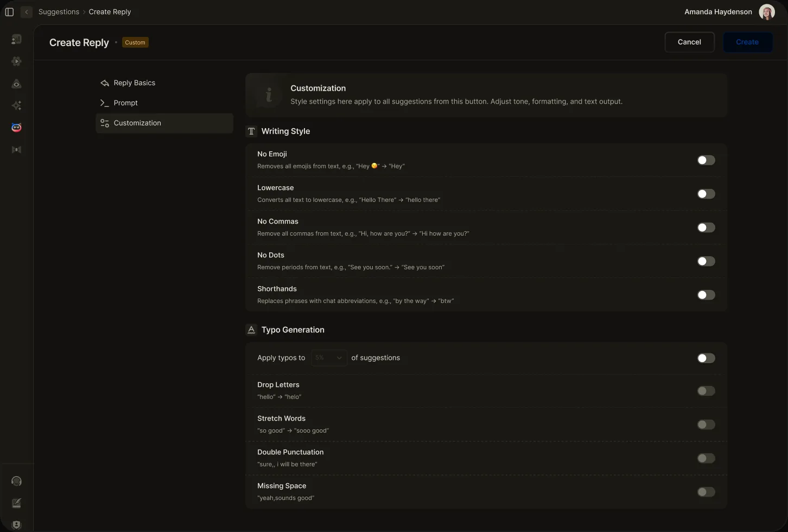Click the Prompt terminal icon
Screen dimensions: 788x532
(x=105, y=103)
